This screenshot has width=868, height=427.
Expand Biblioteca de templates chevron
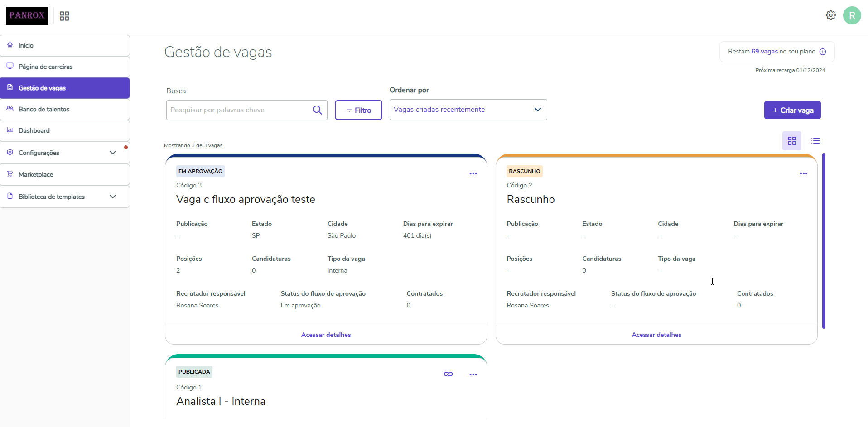[113, 197]
